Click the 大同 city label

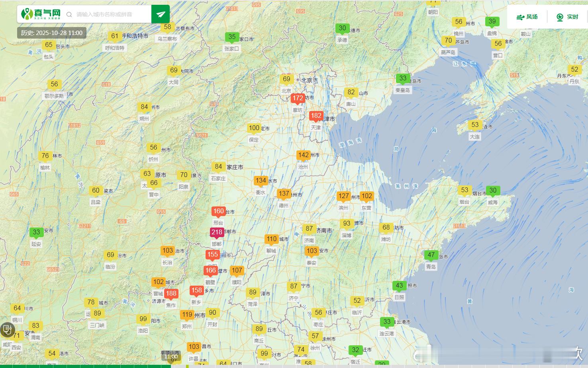[x=173, y=82]
